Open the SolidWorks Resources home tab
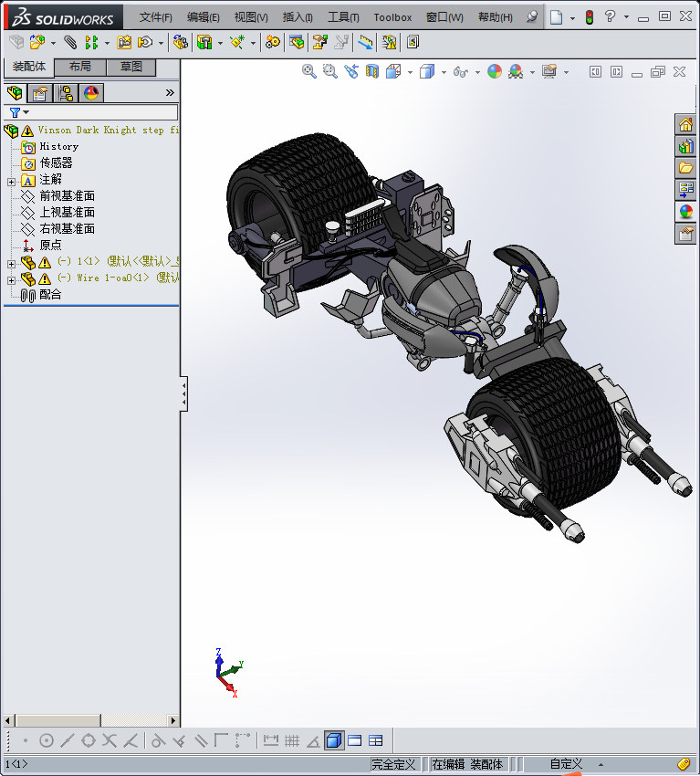 tap(685, 125)
